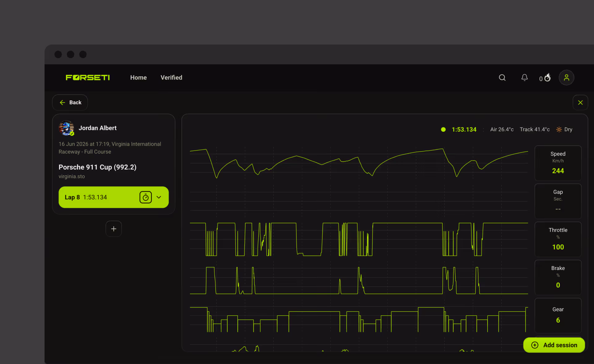Click the Track 41.4°c reading

(x=535, y=130)
